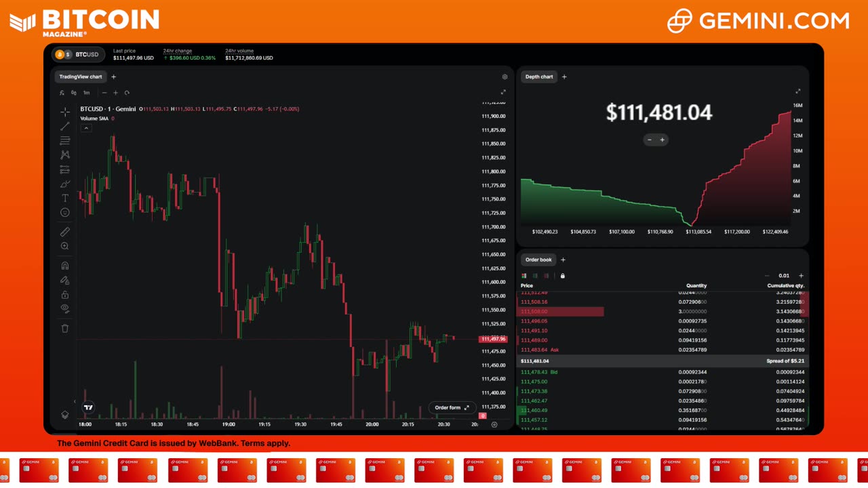Select the Depth chart tab

(x=539, y=77)
